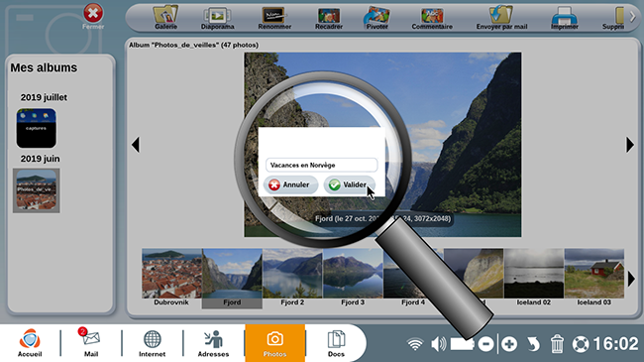
Task: Print with the Imprimer icon
Action: [x=565, y=17]
